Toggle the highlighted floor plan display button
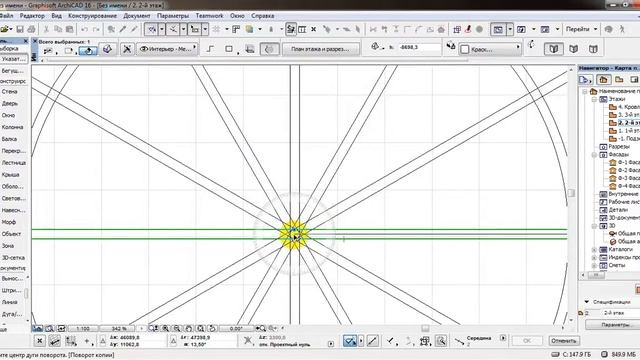The image size is (640, 360). coord(498,29)
